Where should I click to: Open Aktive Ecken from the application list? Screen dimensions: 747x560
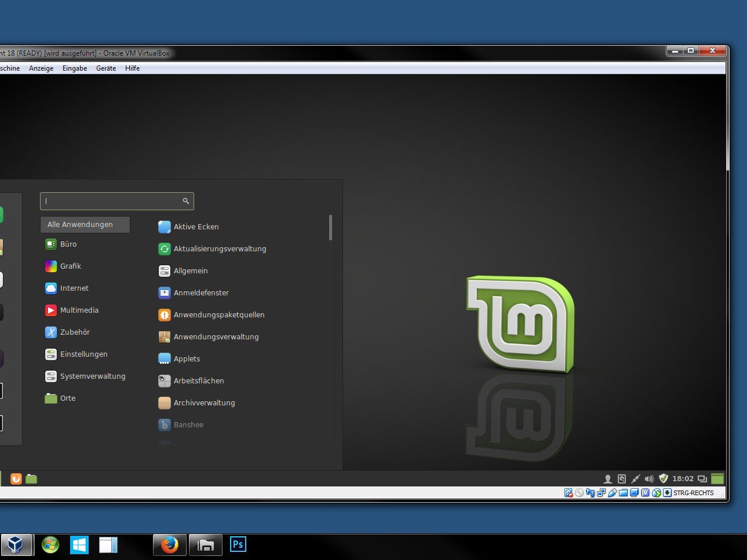(x=189, y=226)
